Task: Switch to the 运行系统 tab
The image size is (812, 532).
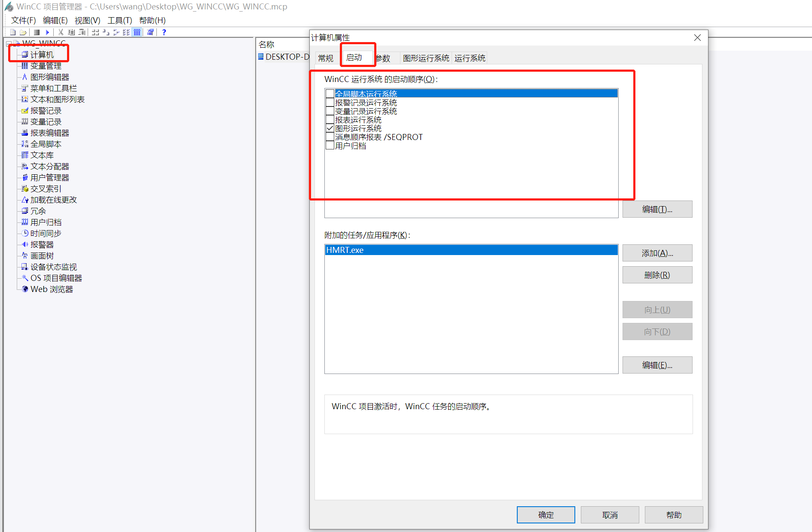Action: click(470, 58)
